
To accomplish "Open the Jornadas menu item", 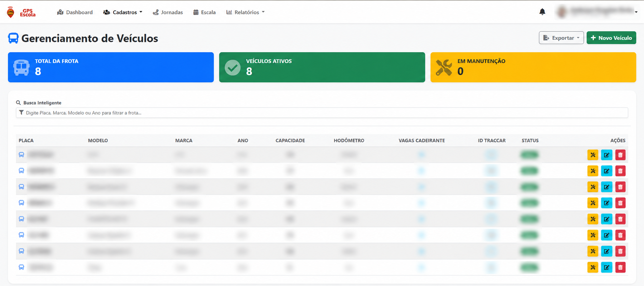I will [x=168, y=12].
